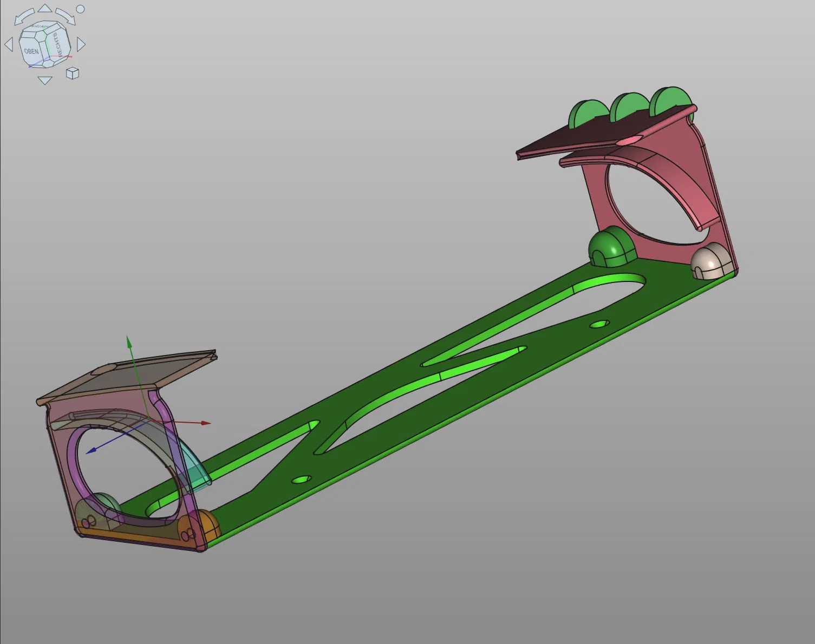
Task: Click the right triangle arrow beside navigation cube
Action: [x=81, y=44]
